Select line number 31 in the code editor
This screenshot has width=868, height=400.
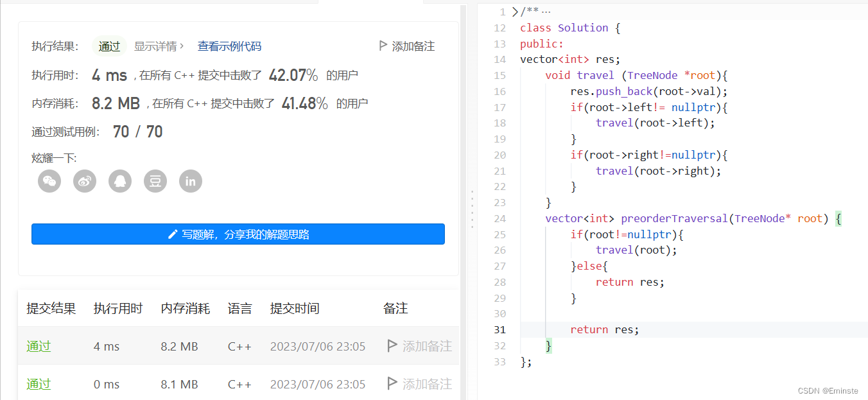click(499, 329)
